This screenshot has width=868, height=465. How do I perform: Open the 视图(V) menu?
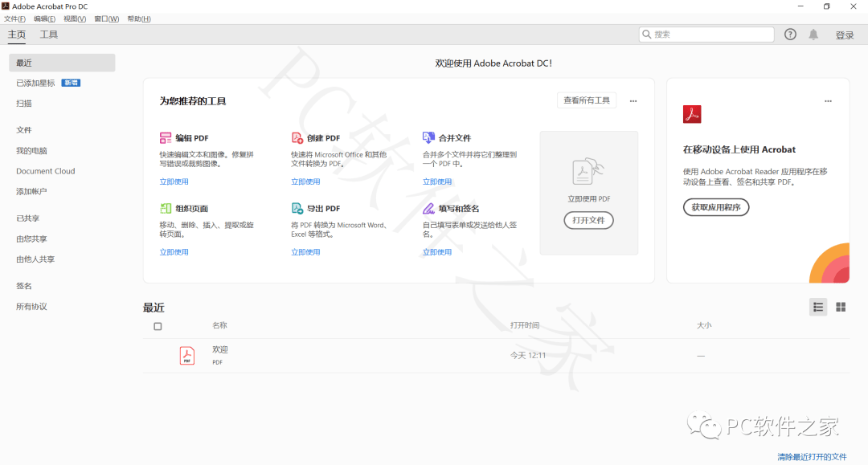click(x=75, y=18)
